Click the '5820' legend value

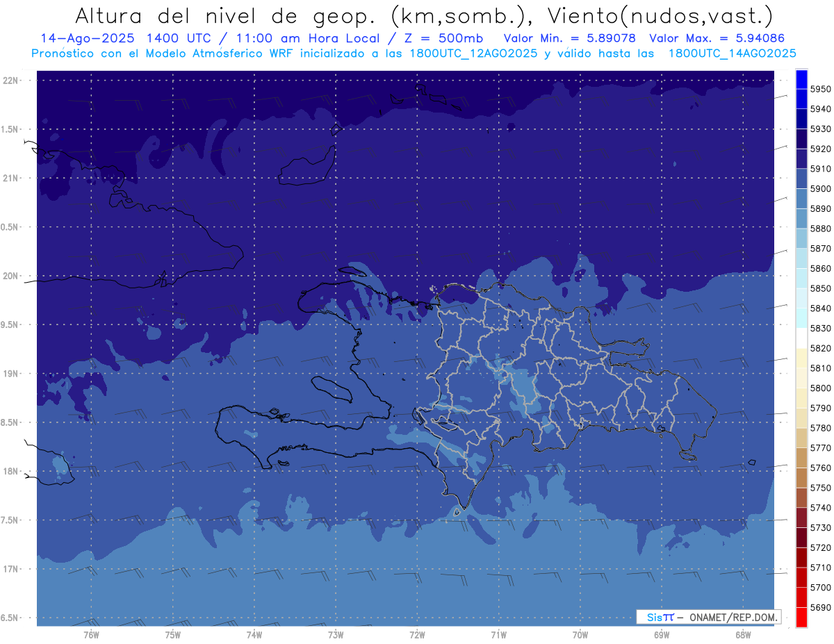tap(821, 348)
